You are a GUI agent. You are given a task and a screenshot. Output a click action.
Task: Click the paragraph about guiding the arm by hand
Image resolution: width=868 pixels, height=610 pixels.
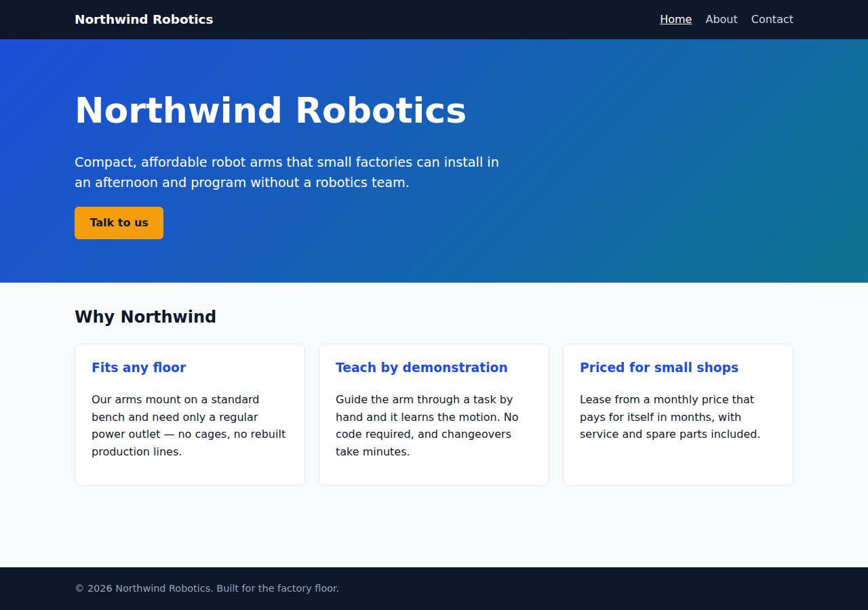tap(427, 426)
